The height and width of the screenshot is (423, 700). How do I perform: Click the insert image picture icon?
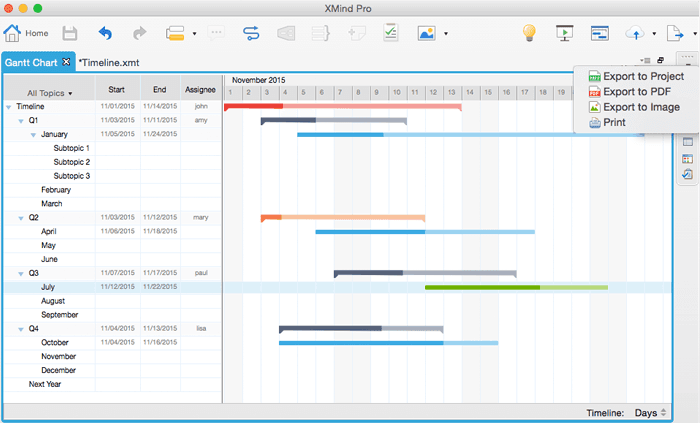coord(426,33)
